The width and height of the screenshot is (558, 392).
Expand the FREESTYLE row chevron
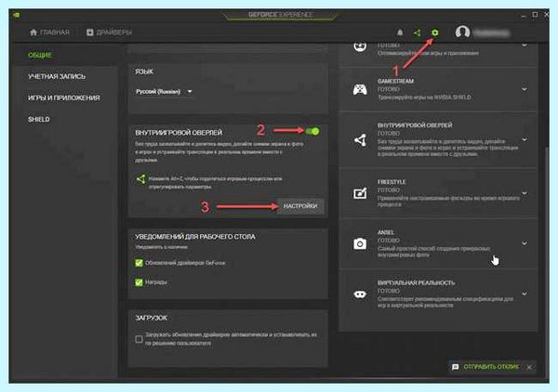pyautogui.click(x=525, y=193)
